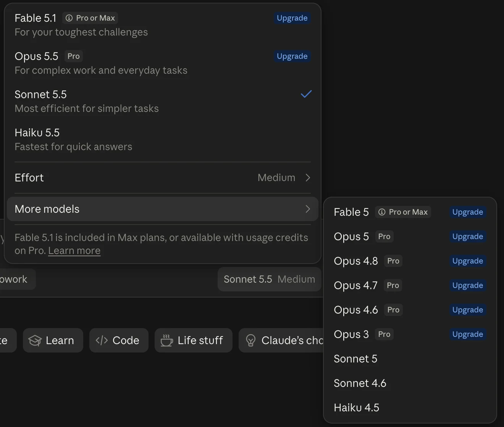The height and width of the screenshot is (427, 504).
Task: Click the graduation cap icon on Learn
Action: tap(35, 340)
